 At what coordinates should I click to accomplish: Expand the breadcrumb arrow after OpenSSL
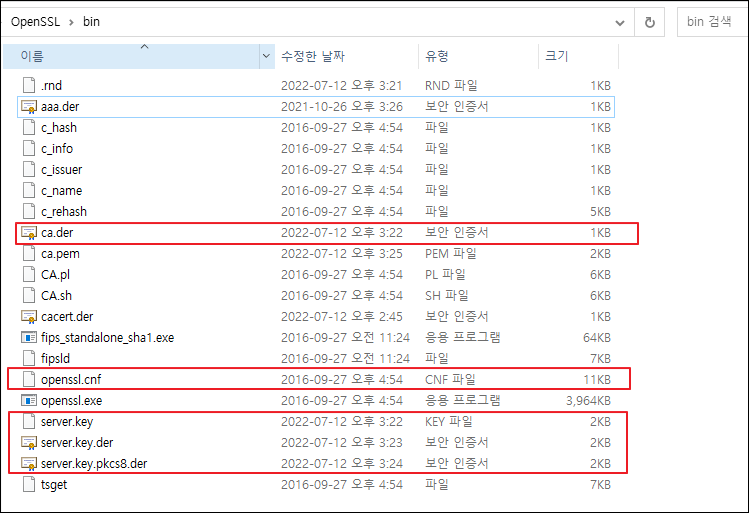tap(72, 22)
